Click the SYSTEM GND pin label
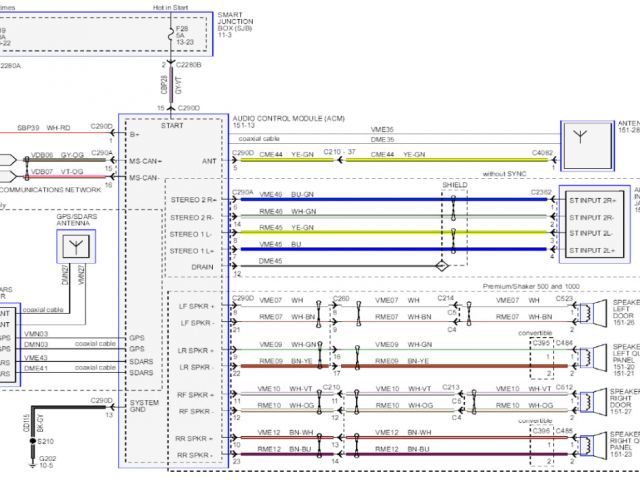The width and height of the screenshot is (640, 480). tap(144, 405)
